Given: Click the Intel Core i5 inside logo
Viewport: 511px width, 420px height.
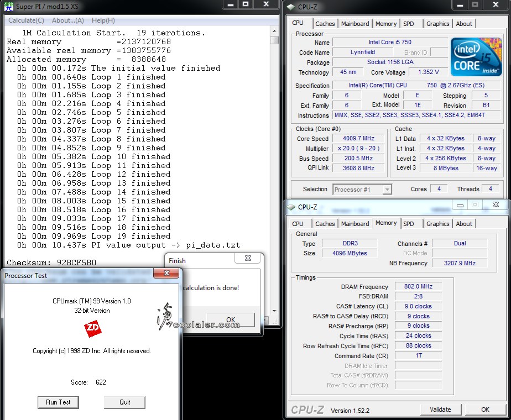Looking at the screenshot, I should (x=476, y=57).
